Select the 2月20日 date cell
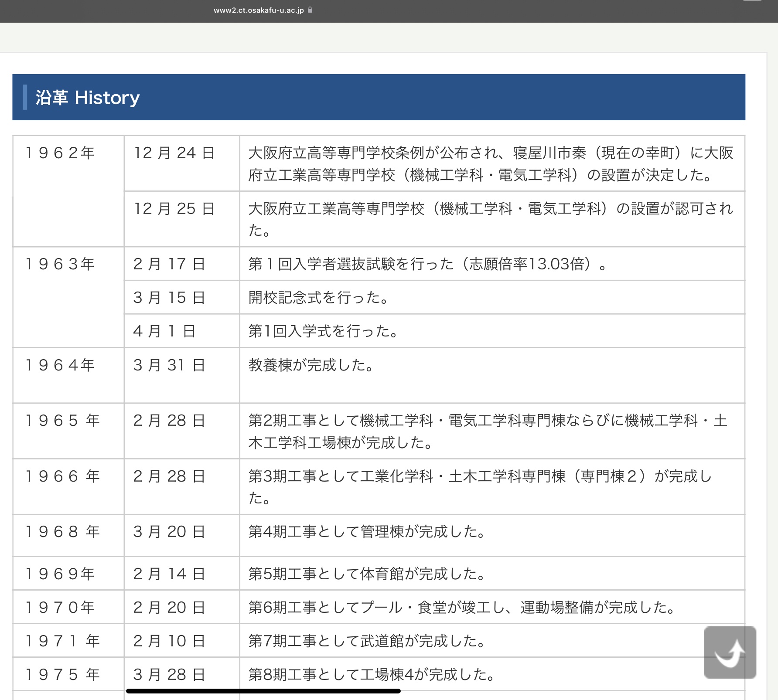The height and width of the screenshot is (700, 778). click(182, 607)
